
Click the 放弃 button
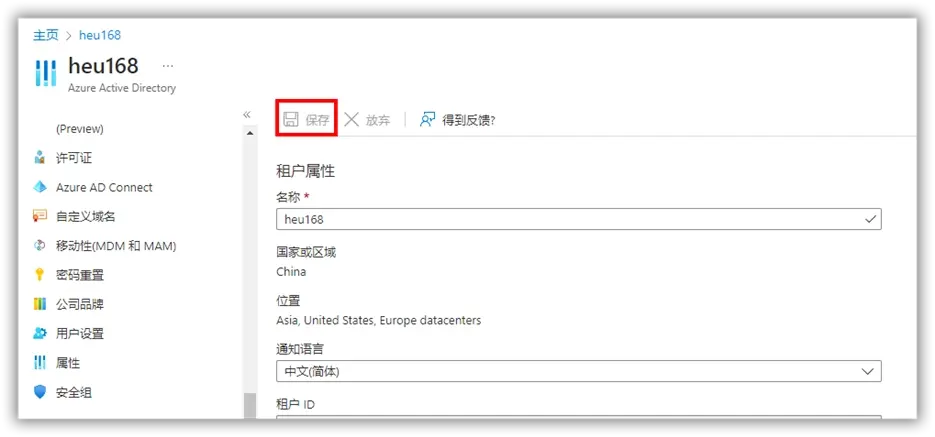[367, 119]
